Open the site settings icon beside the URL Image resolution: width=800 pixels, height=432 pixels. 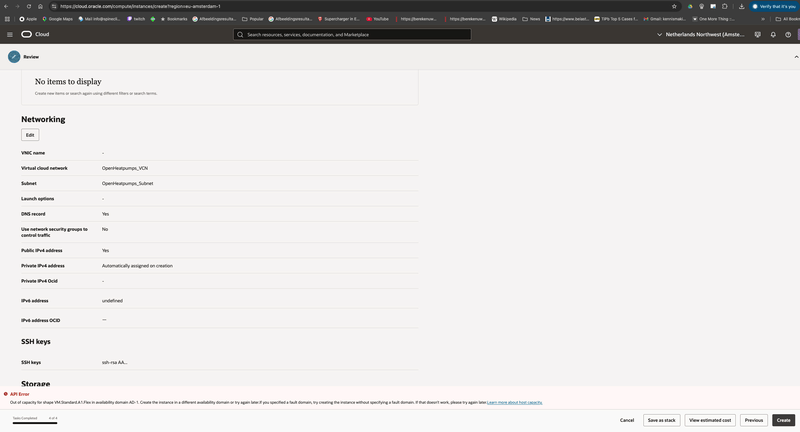tap(54, 6)
